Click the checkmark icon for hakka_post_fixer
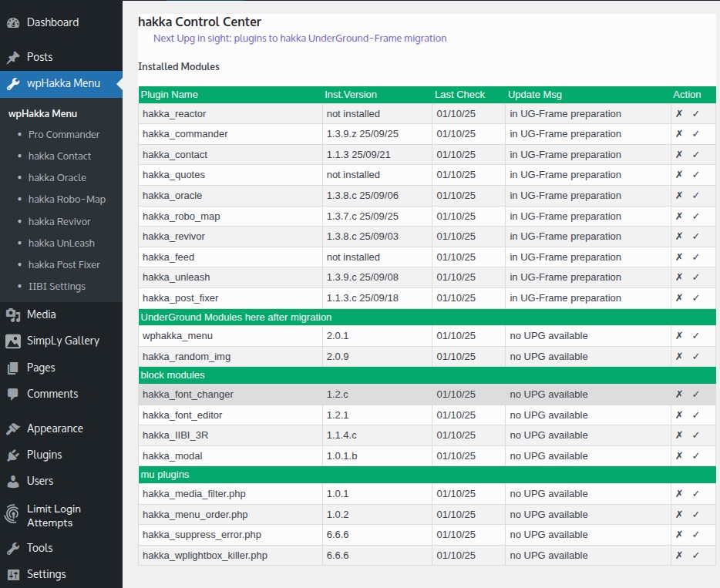720x588 pixels. (695, 298)
